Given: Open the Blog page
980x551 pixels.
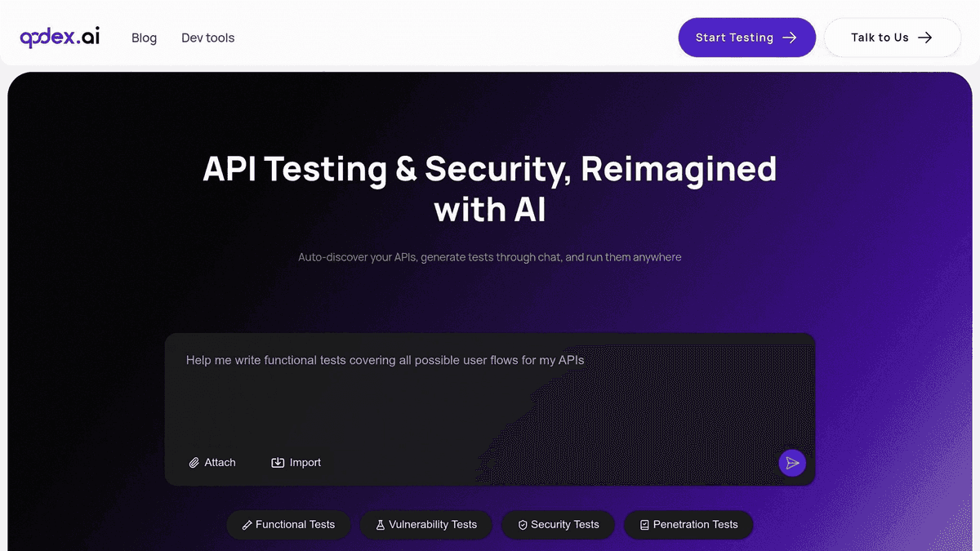Looking at the screenshot, I should coord(144,38).
